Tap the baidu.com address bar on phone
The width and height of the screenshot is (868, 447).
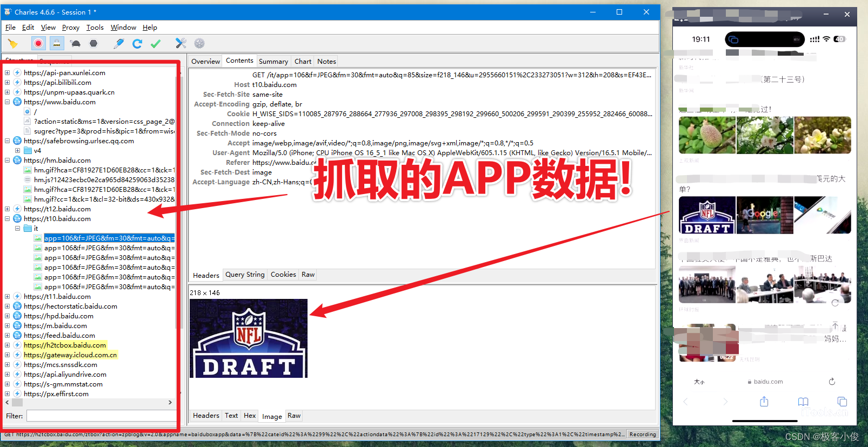click(x=765, y=382)
